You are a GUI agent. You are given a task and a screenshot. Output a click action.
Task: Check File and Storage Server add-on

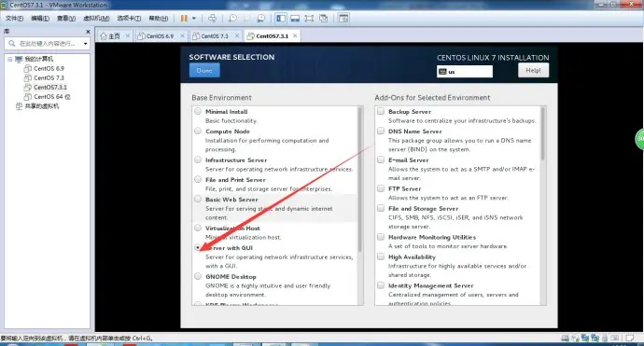coord(381,208)
